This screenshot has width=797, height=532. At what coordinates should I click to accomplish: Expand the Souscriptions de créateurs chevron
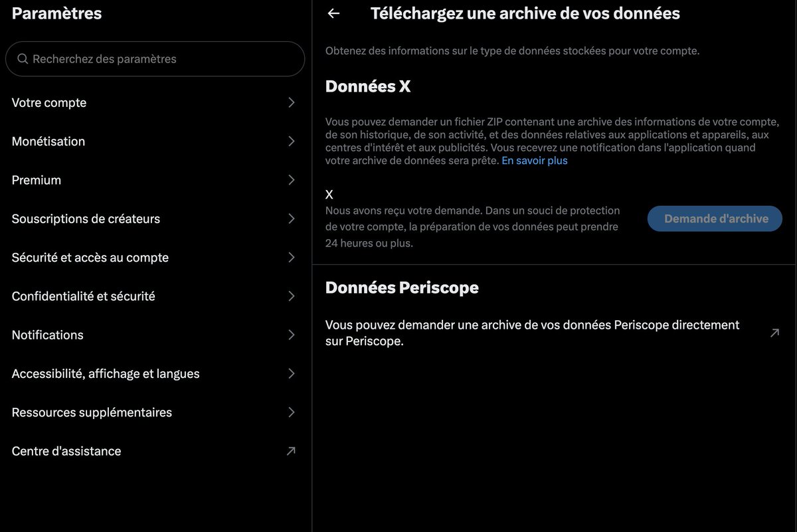click(291, 219)
